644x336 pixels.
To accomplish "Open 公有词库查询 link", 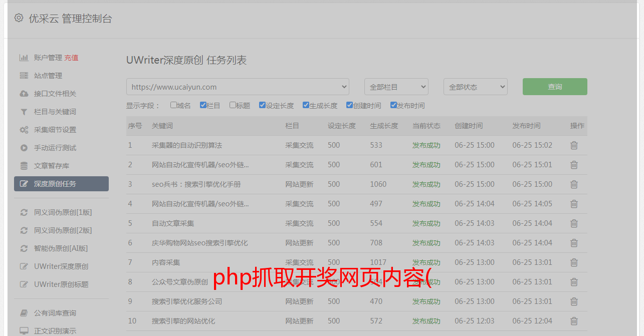I will coord(55,313).
